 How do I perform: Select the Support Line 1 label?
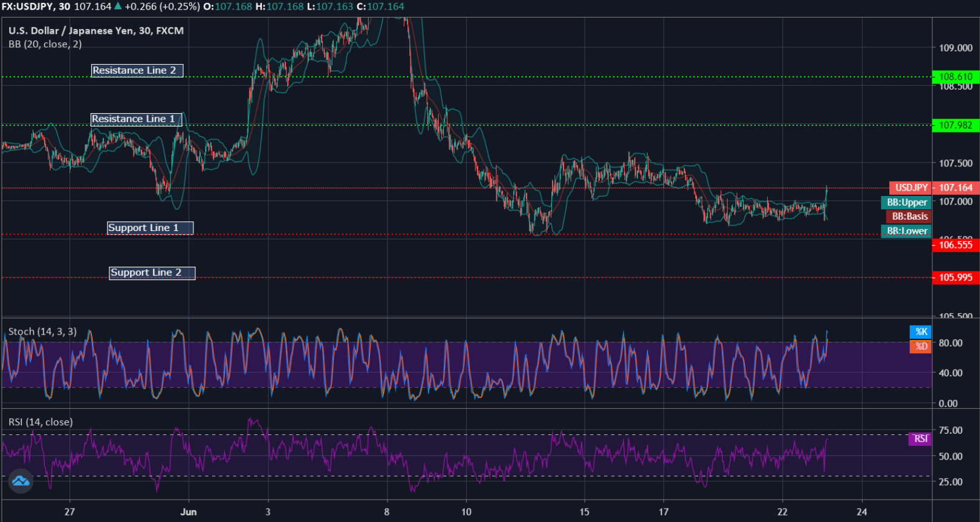tap(150, 228)
